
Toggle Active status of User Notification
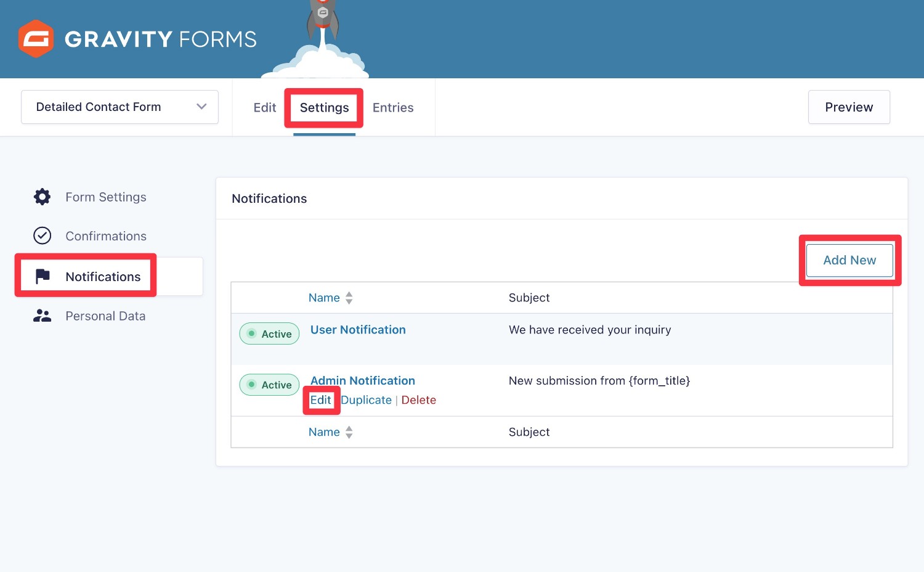point(269,333)
